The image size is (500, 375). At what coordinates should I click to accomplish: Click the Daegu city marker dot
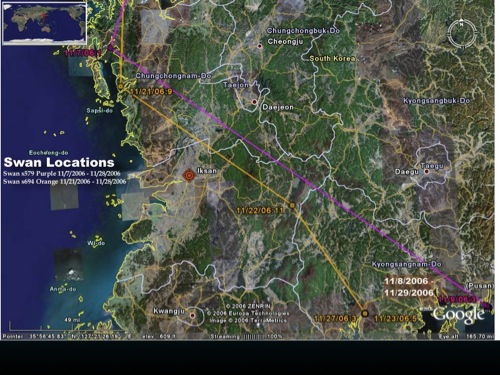pyautogui.click(x=426, y=172)
